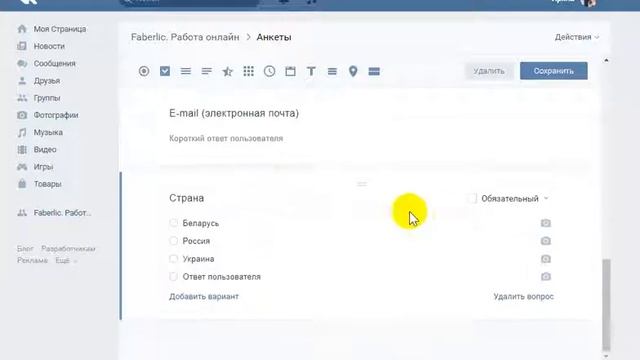
Task: Attach photo to Беларусь option
Action: 546,223
